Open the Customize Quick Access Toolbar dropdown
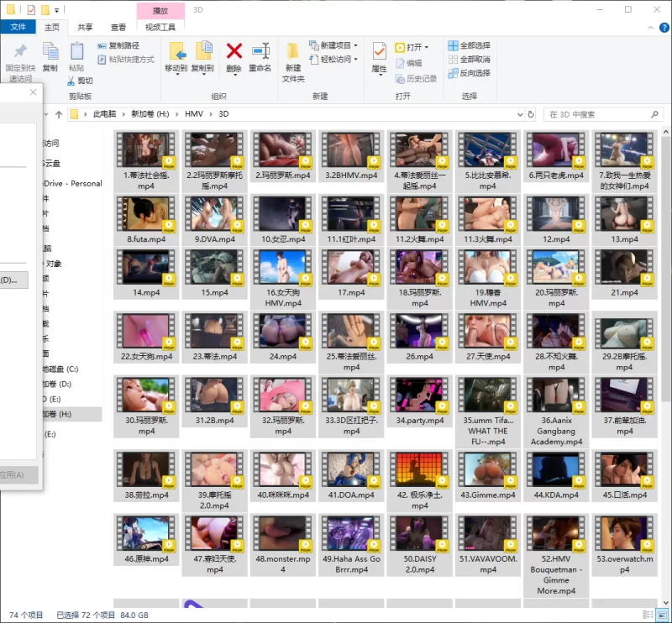Image resolution: width=672 pixels, height=623 pixels. [x=56, y=10]
